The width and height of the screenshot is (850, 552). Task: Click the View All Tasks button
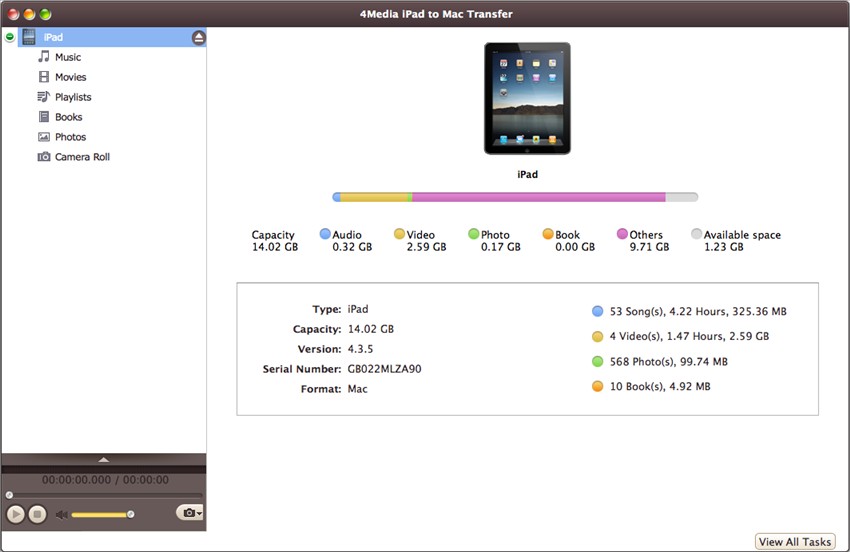pos(795,542)
